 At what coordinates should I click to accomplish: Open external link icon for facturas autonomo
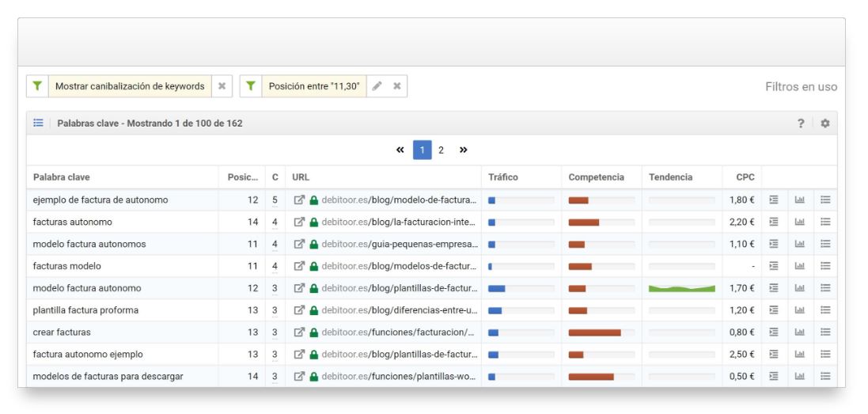point(299,222)
